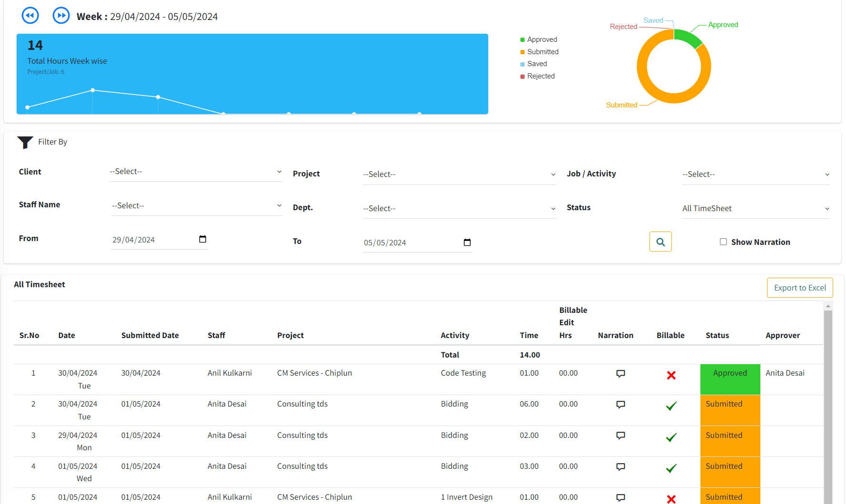Click the scroll-up arrow of the table scrollbar
The image size is (846, 504).
[x=828, y=306]
